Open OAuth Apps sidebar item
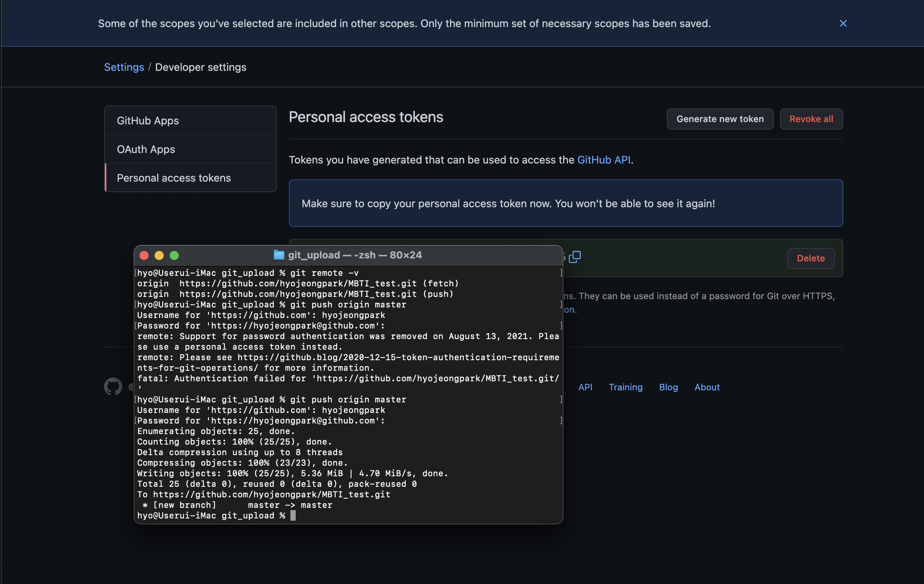 [x=146, y=149]
